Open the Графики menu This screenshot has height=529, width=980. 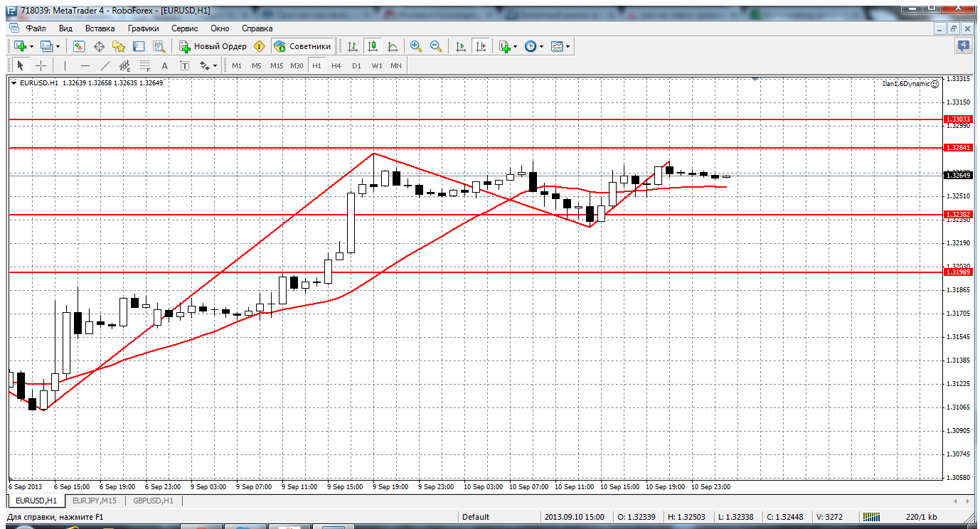point(144,28)
